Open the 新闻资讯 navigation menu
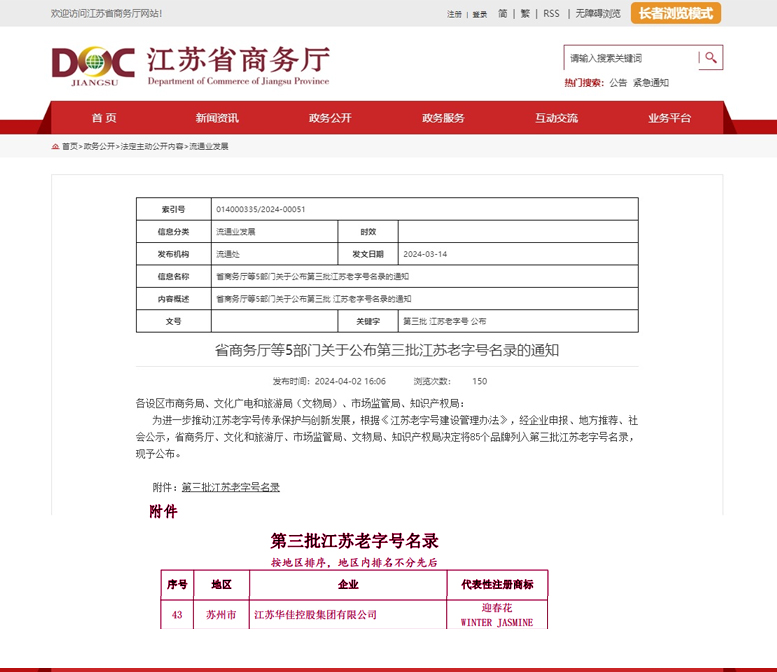The width and height of the screenshot is (777, 672). pos(217,118)
